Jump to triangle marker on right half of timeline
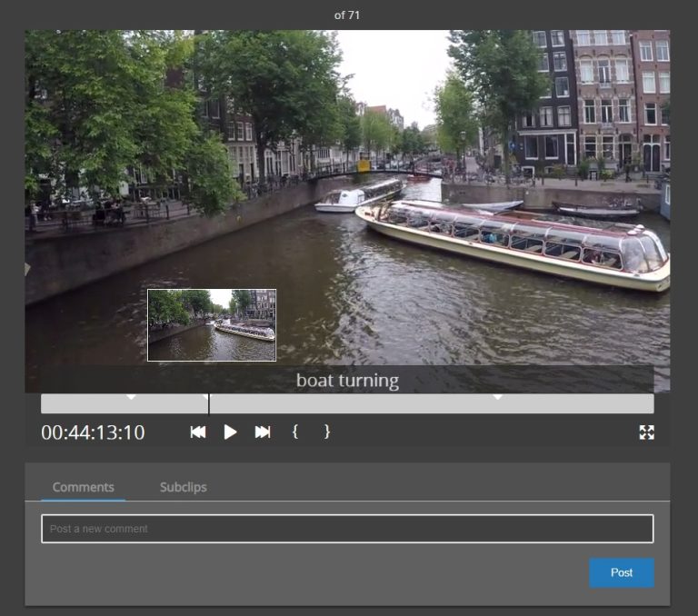Viewport: 698px width, 616px height. coord(497,397)
